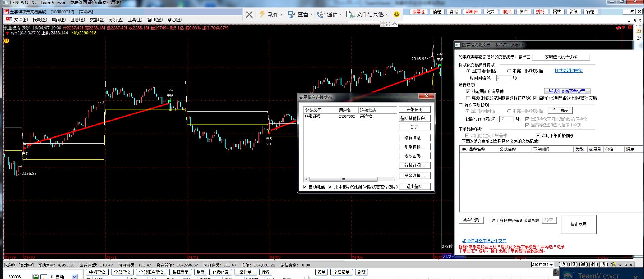Screen dimensions: 644x279
Task: Expand the 文件与其他 dropdown in TeamViewer toolbar
Action: (x=386, y=14)
